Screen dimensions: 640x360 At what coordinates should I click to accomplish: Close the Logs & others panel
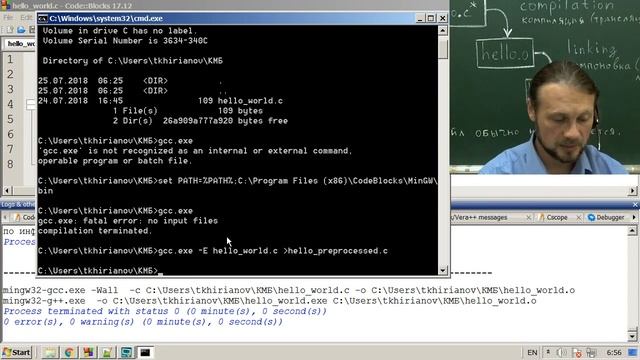coord(635,204)
